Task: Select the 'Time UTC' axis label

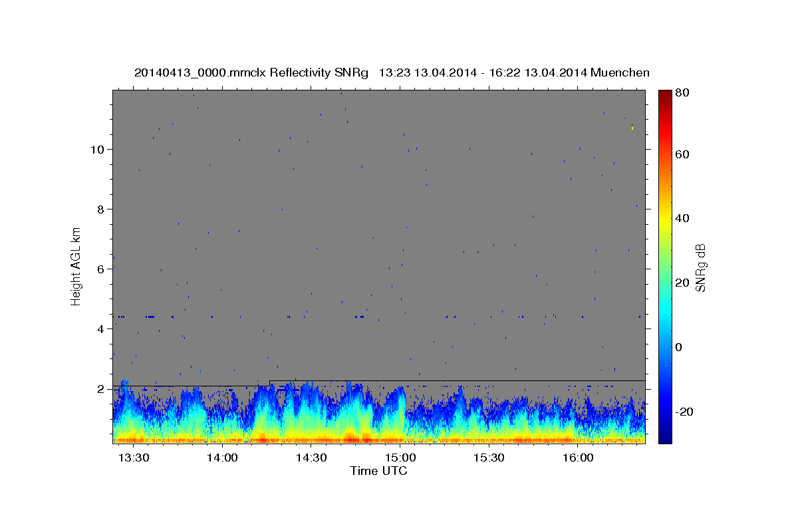Action: tap(378, 471)
